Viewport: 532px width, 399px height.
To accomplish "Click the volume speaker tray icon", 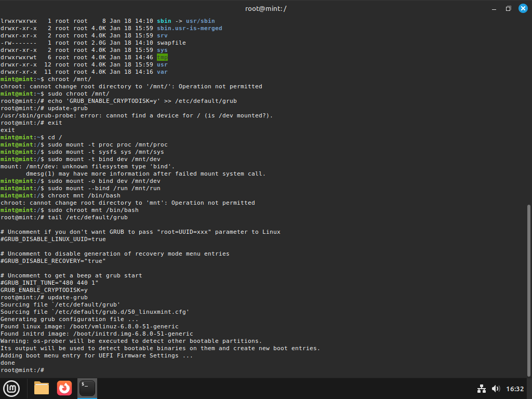I will (496, 389).
